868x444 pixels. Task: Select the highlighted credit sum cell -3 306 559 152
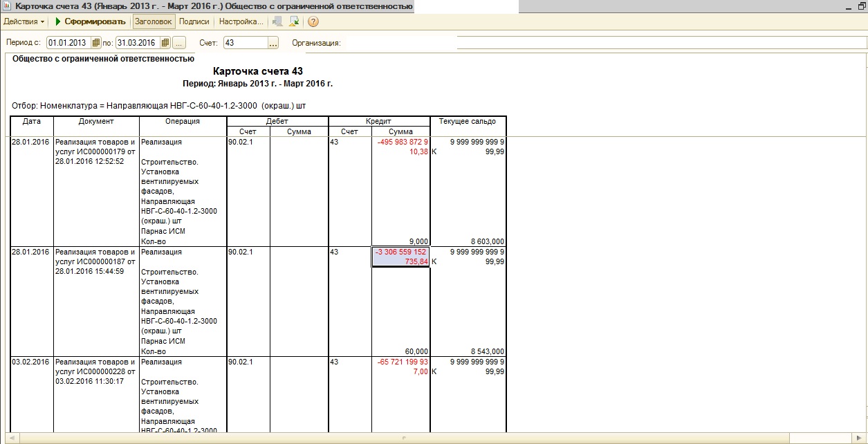[400, 256]
